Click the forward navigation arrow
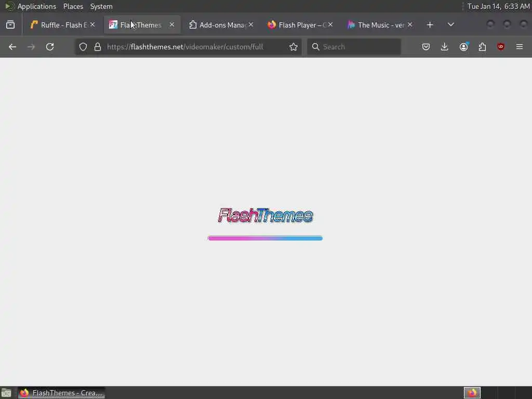 31,47
